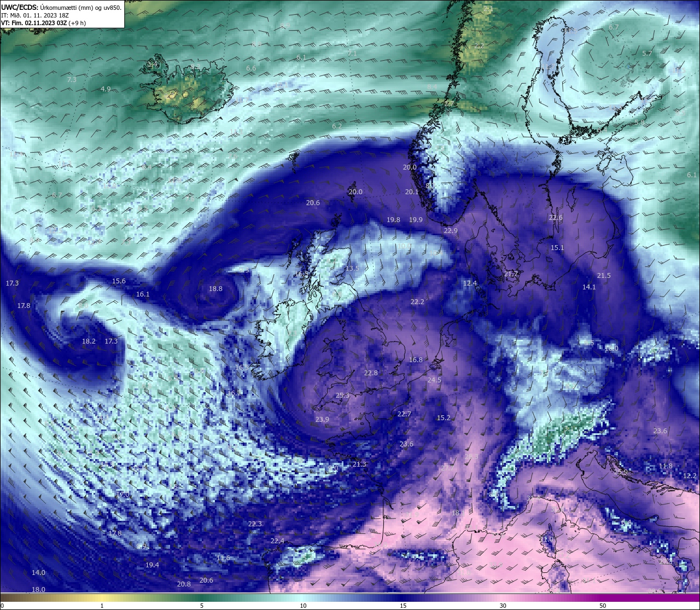Select the 13.5 value over Scotland
The image size is (700, 610).
pyautogui.click(x=352, y=268)
